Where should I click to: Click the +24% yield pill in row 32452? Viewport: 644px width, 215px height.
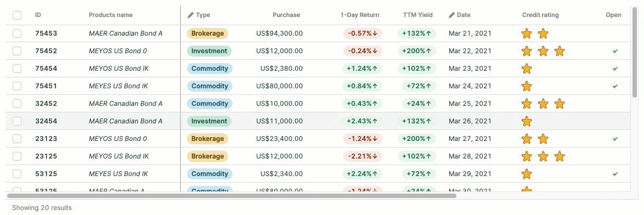419,104
